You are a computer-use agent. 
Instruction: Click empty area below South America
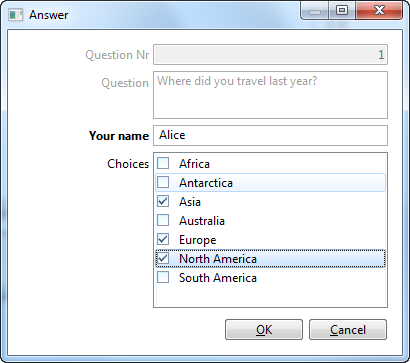[x=270, y=296]
